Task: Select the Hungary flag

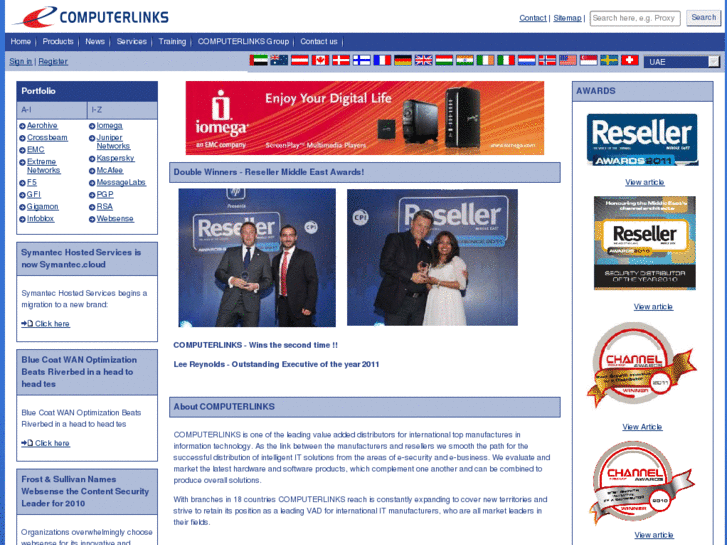Action: 444,60
